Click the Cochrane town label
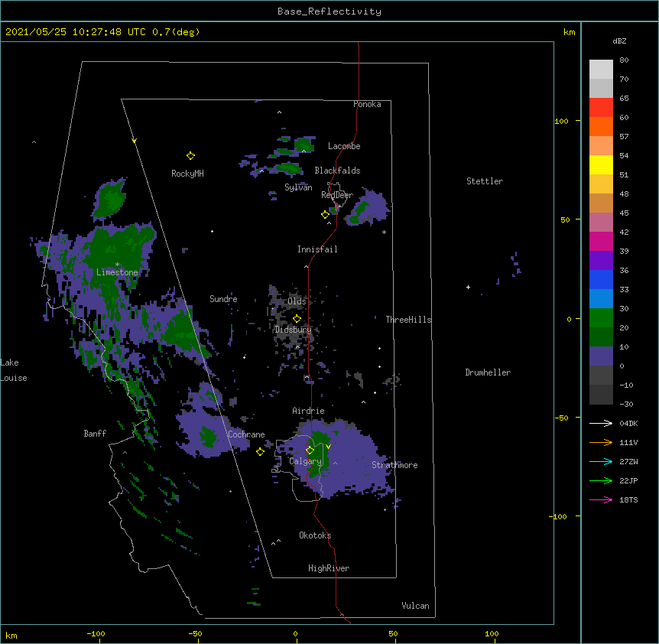The height and width of the screenshot is (644, 659). click(x=246, y=434)
